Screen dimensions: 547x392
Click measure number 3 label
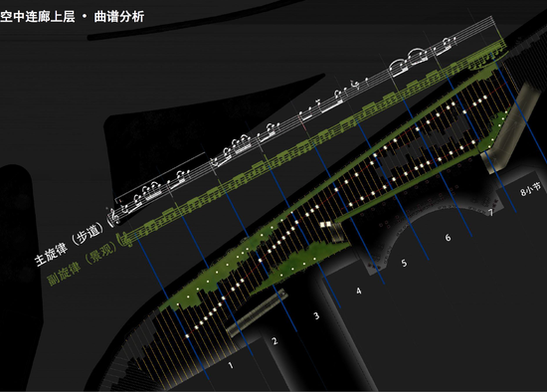point(316,316)
